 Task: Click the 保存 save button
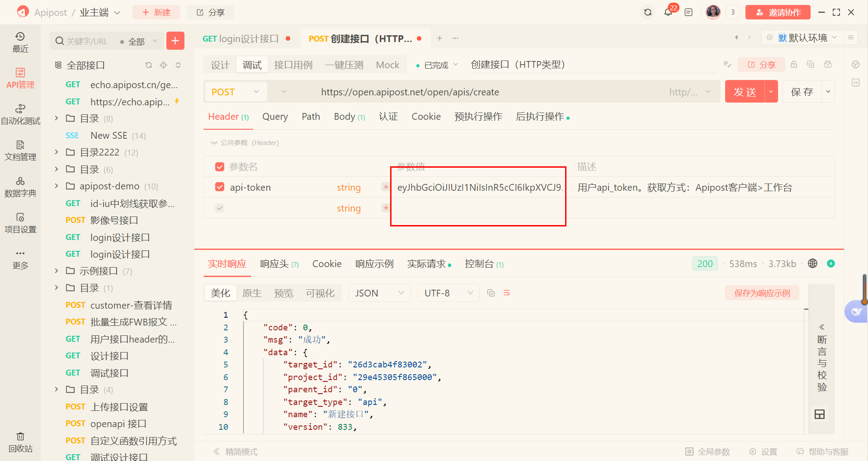(802, 92)
